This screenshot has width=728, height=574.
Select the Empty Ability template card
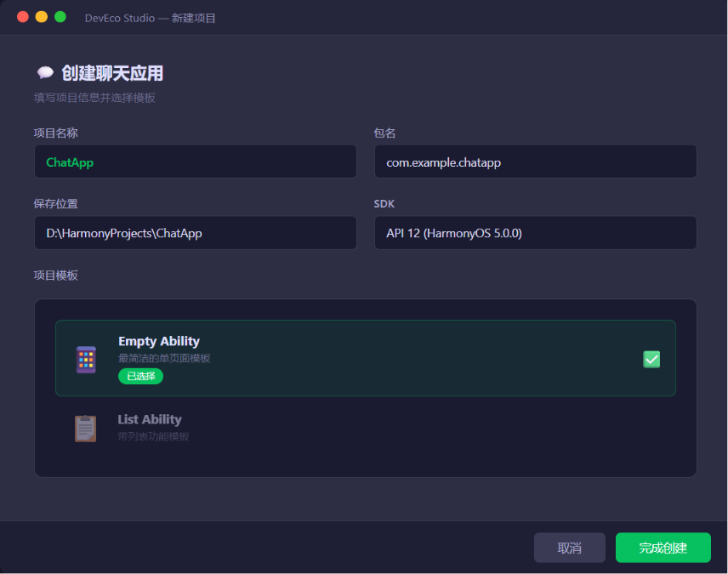pyautogui.click(x=366, y=358)
